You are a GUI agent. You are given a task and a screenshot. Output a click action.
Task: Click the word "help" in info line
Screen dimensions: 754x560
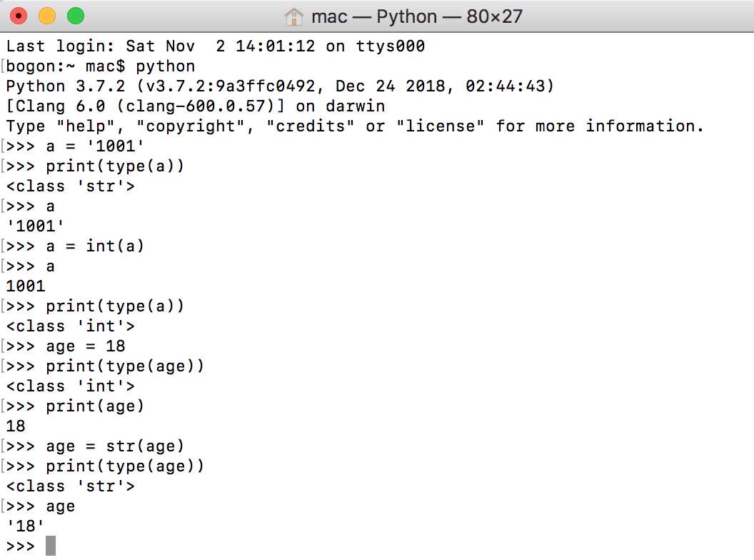(x=86, y=126)
